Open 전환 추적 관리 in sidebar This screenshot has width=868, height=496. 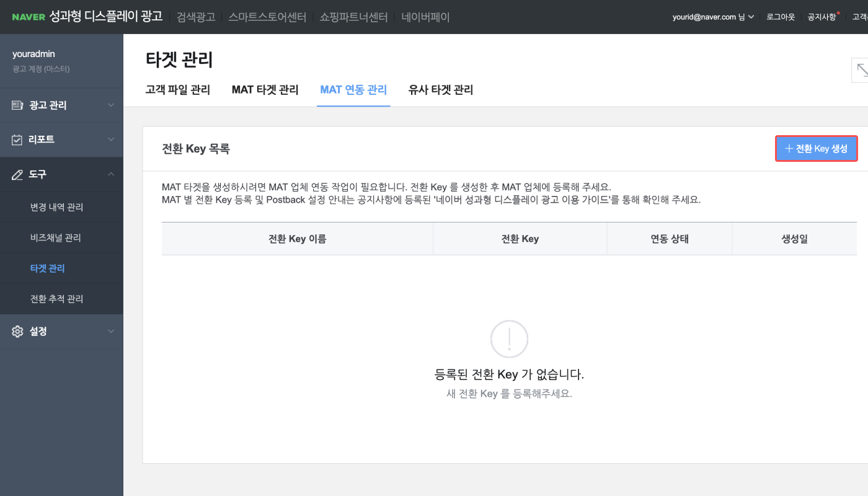click(x=57, y=299)
